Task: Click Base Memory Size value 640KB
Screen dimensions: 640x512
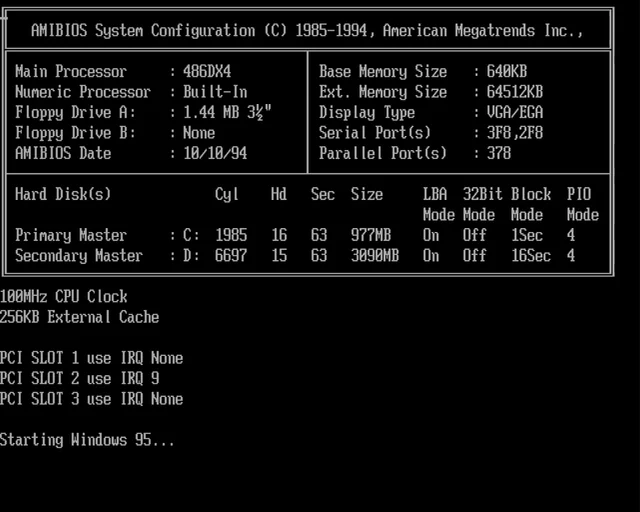Action: click(507, 71)
